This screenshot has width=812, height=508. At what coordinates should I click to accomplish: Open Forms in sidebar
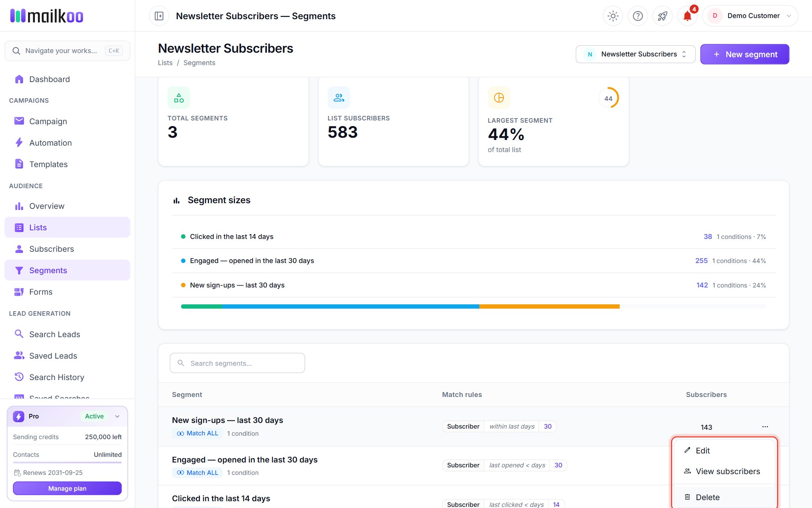point(67,292)
